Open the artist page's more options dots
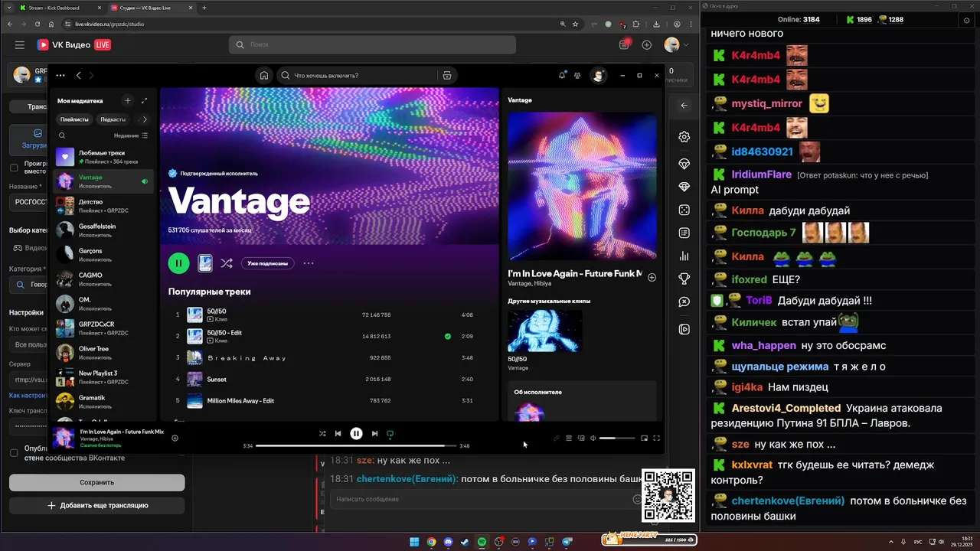This screenshot has height=551, width=980. click(309, 263)
